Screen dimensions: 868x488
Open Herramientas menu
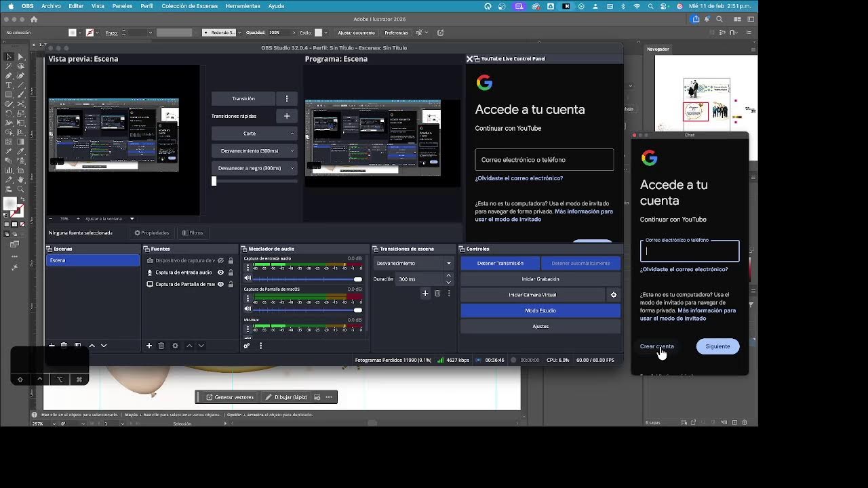tap(243, 6)
